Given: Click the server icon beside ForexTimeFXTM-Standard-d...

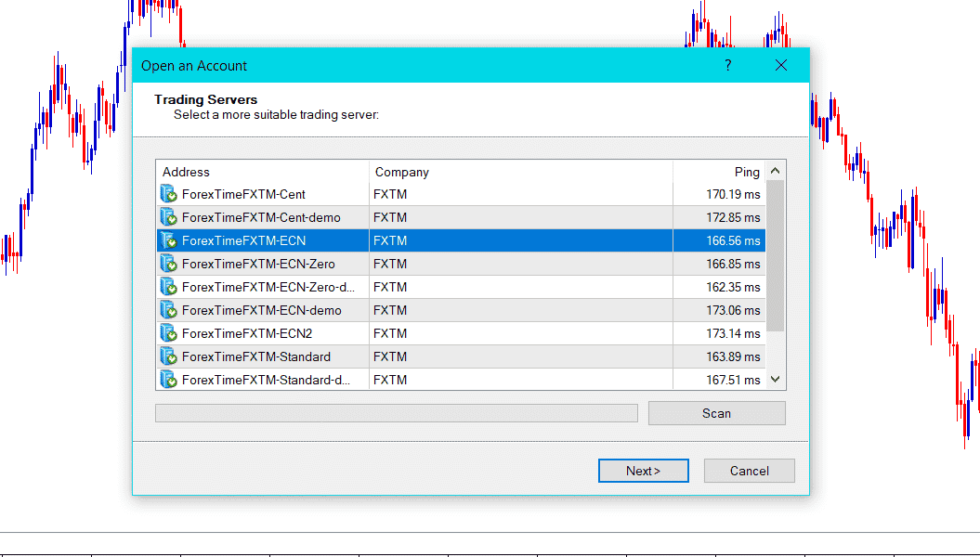Looking at the screenshot, I should pyautogui.click(x=169, y=379).
